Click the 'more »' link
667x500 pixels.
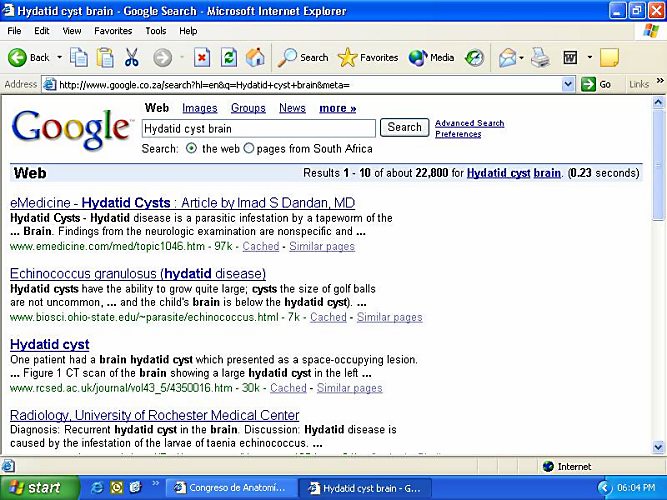338,109
